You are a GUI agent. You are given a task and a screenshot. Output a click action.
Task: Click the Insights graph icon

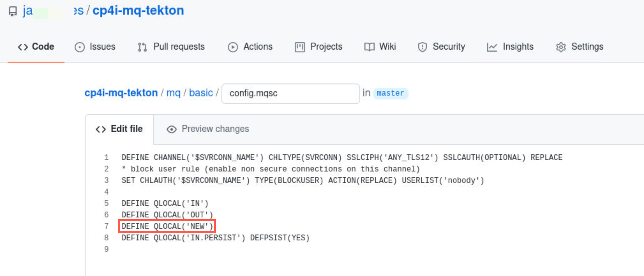point(492,47)
